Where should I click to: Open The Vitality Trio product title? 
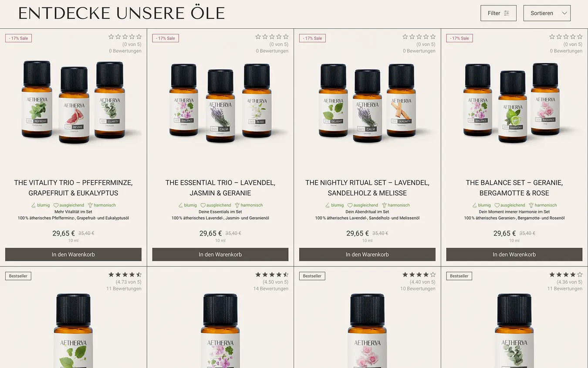point(73,188)
